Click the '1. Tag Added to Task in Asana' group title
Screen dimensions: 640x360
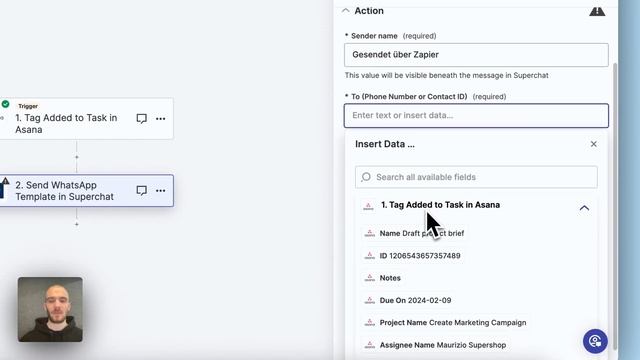coord(440,205)
